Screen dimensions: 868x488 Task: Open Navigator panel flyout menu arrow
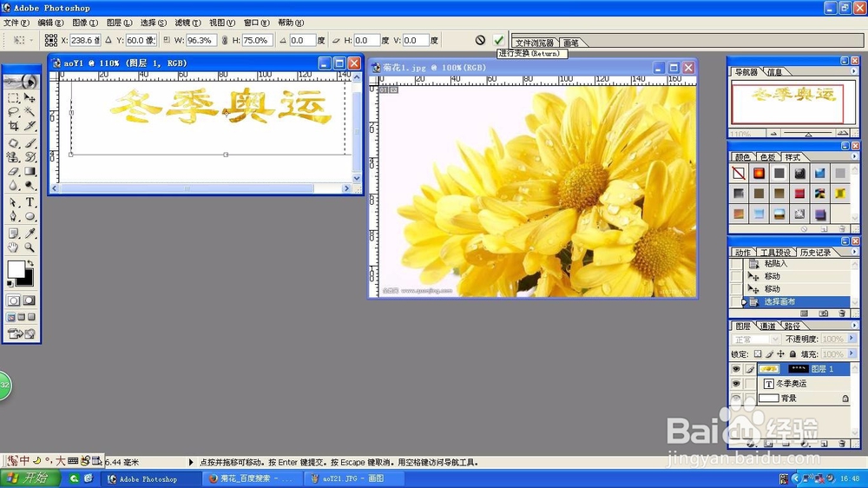tap(854, 71)
